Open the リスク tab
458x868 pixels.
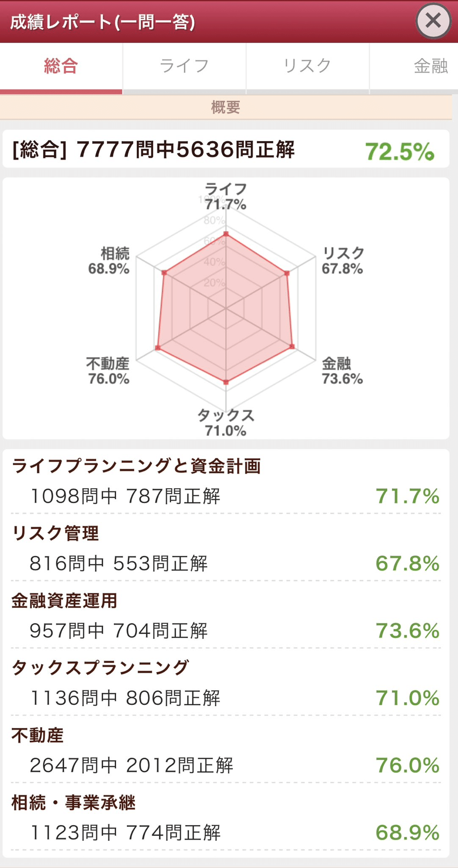click(x=308, y=68)
